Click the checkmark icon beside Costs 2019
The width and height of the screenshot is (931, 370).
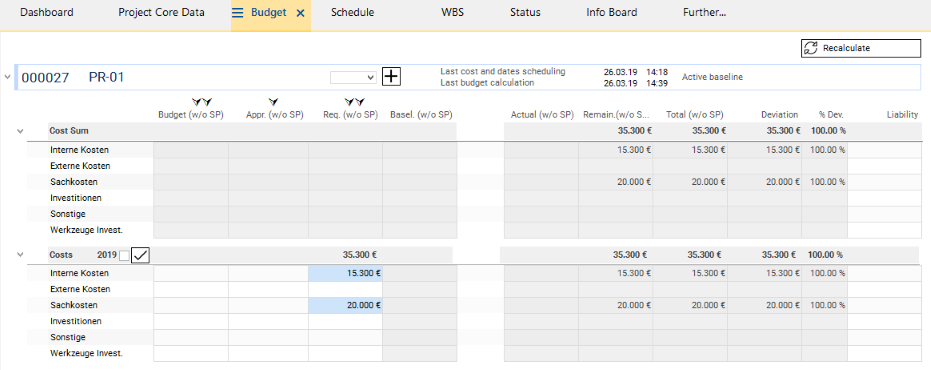[141, 255]
